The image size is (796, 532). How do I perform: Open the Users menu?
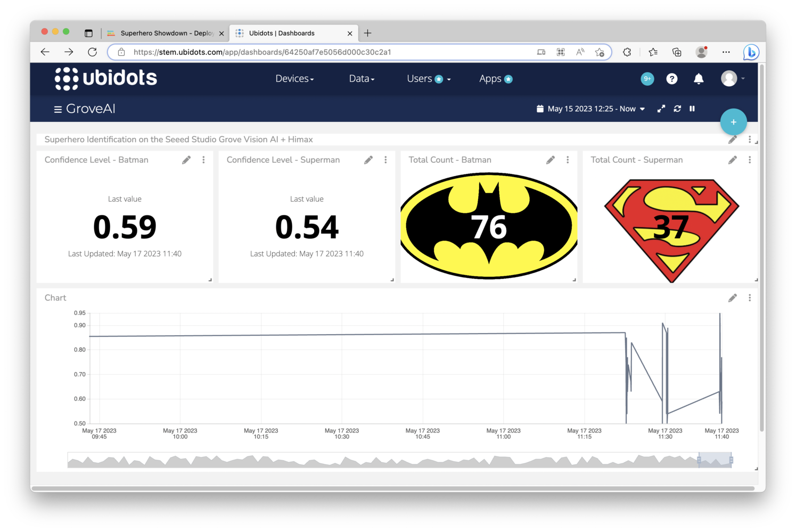coord(429,79)
